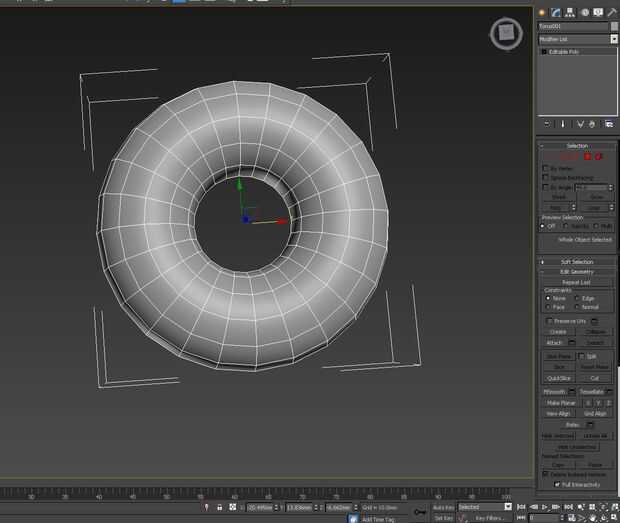This screenshot has width=620, height=523.
Task: Open the Utilities hammer panel
Action: click(x=612, y=12)
